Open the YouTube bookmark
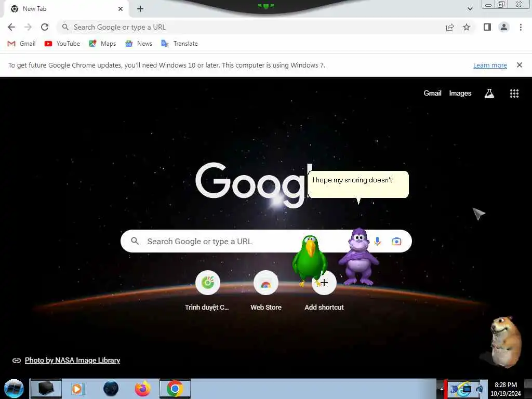The width and height of the screenshot is (532, 399). pyautogui.click(x=62, y=44)
